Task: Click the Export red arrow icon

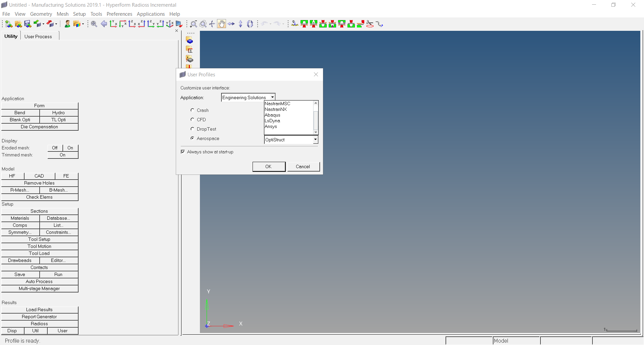Action: point(50,24)
